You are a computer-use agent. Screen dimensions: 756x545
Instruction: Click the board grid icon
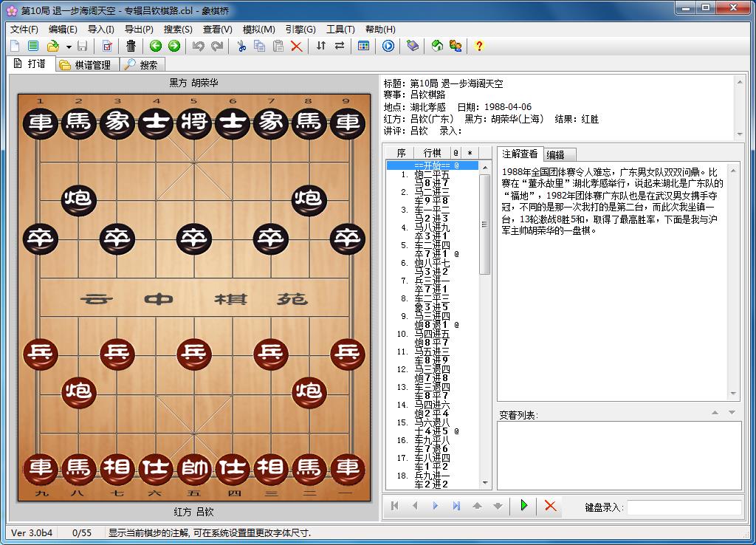pyautogui.click(x=363, y=46)
